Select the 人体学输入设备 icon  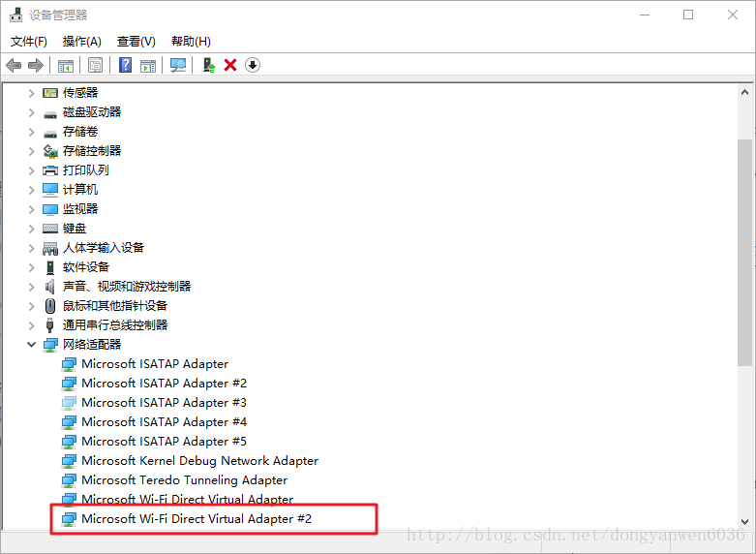pyautogui.click(x=50, y=248)
